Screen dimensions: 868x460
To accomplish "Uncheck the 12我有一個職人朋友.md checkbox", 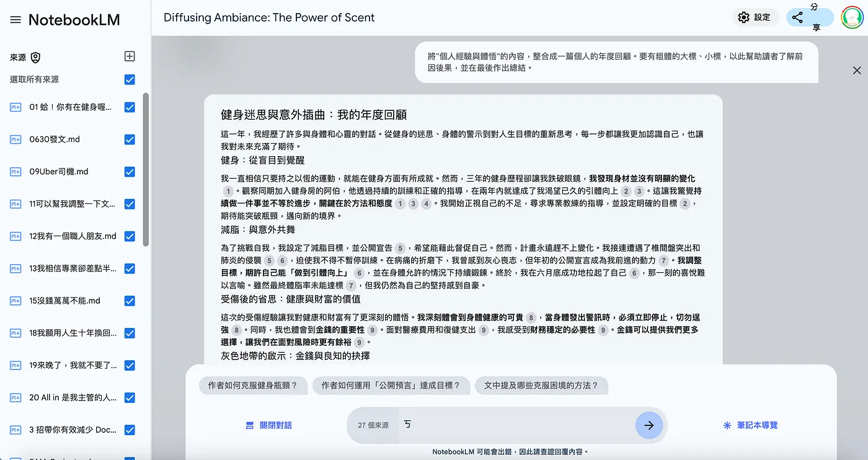I will 130,236.
